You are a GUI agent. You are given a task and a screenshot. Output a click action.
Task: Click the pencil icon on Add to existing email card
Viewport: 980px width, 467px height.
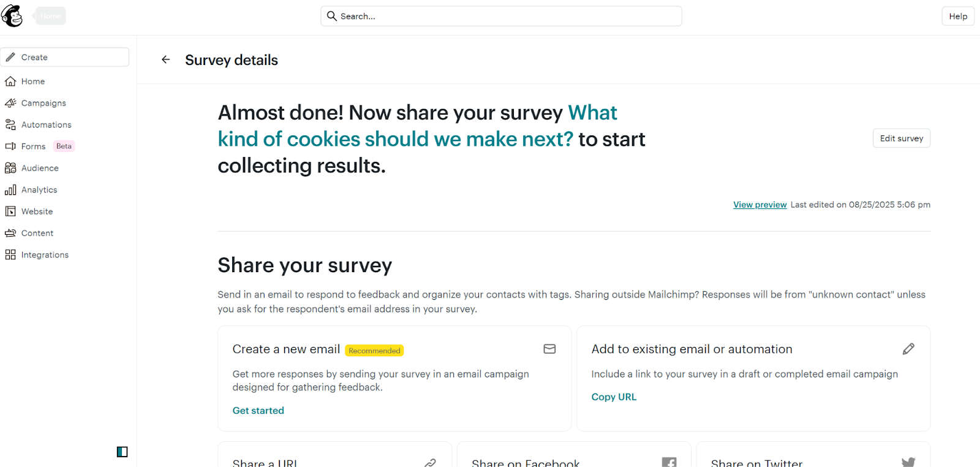[x=908, y=348]
